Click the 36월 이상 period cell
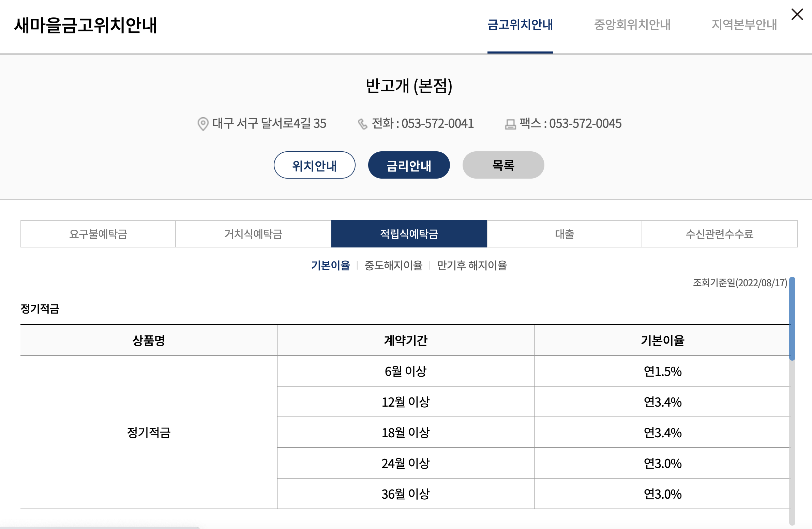This screenshot has height=529, width=812. tap(405, 494)
